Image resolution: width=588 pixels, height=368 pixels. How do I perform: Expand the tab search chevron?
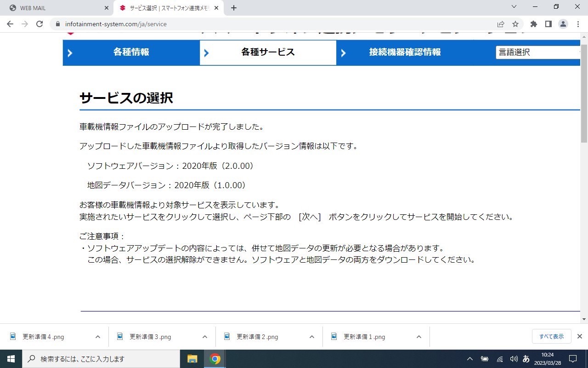(x=514, y=7)
